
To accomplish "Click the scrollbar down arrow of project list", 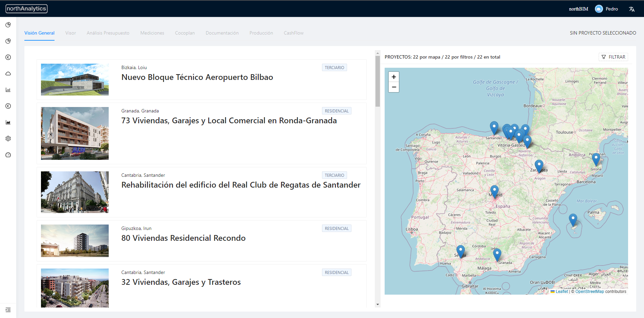I will coord(378,304).
